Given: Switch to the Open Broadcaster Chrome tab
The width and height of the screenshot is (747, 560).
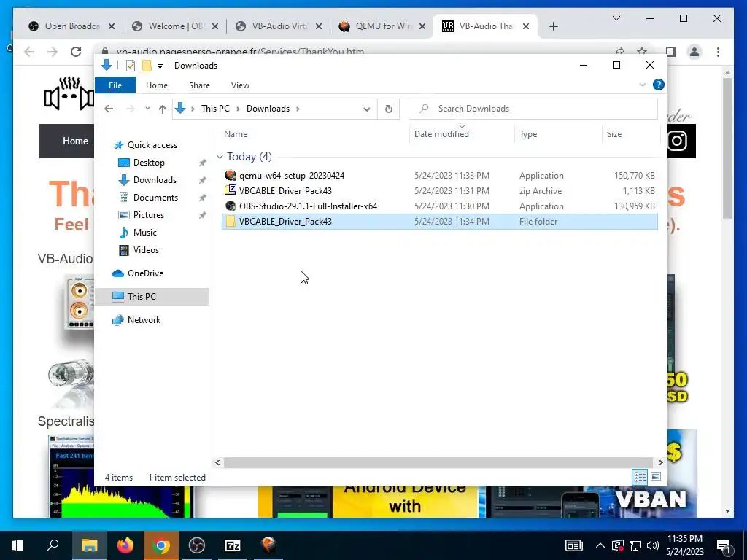Looking at the screenshot, I should [71, 26].
